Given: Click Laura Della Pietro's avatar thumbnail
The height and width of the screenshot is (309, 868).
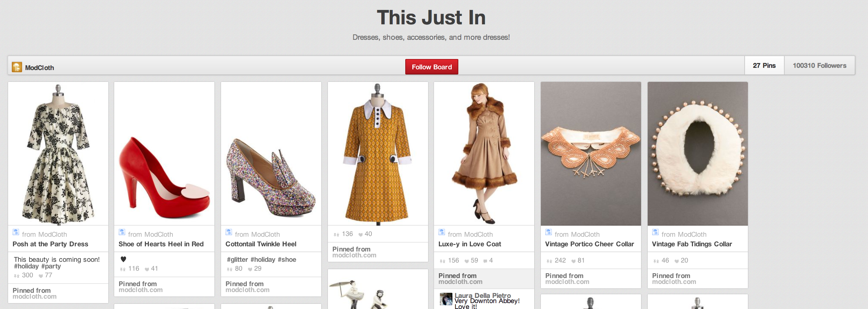Looking at the screenshot, I should (446, 299).
